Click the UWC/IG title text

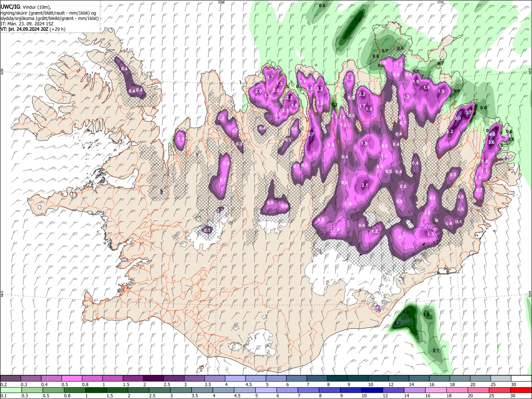point(10,7)
